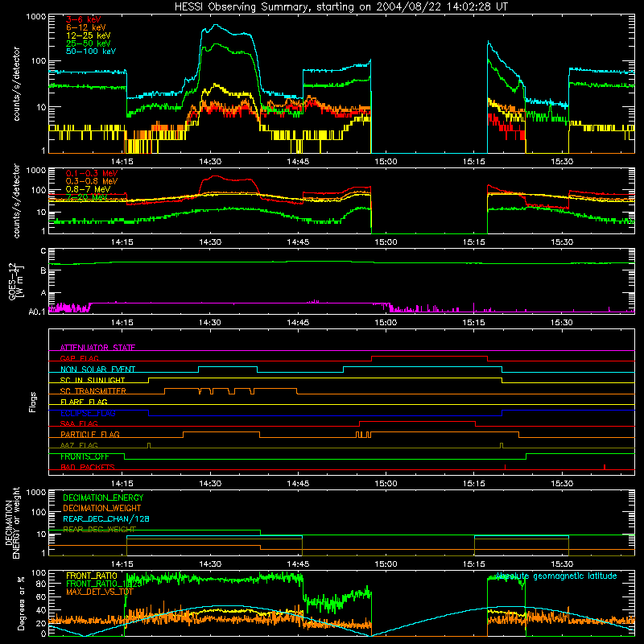Select the 50-100 keV legend label
Viewport: 644px width, 644px height.
point(91,51)
